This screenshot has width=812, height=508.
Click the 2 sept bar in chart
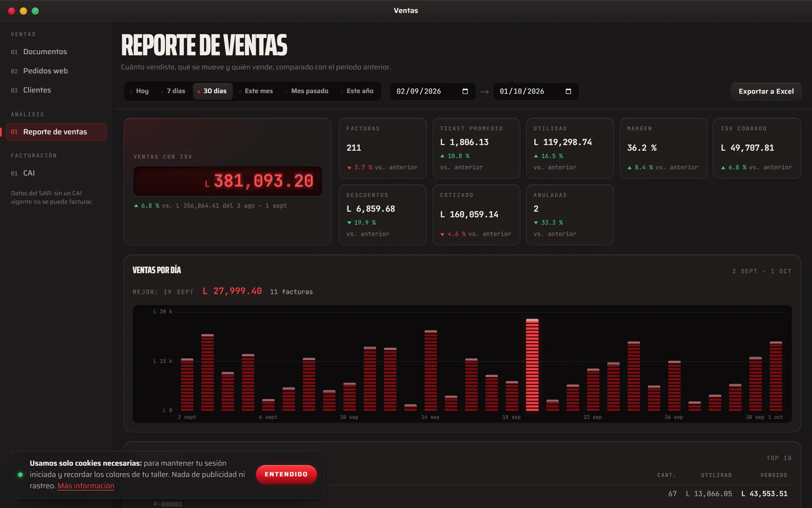(x=187, y=385)
